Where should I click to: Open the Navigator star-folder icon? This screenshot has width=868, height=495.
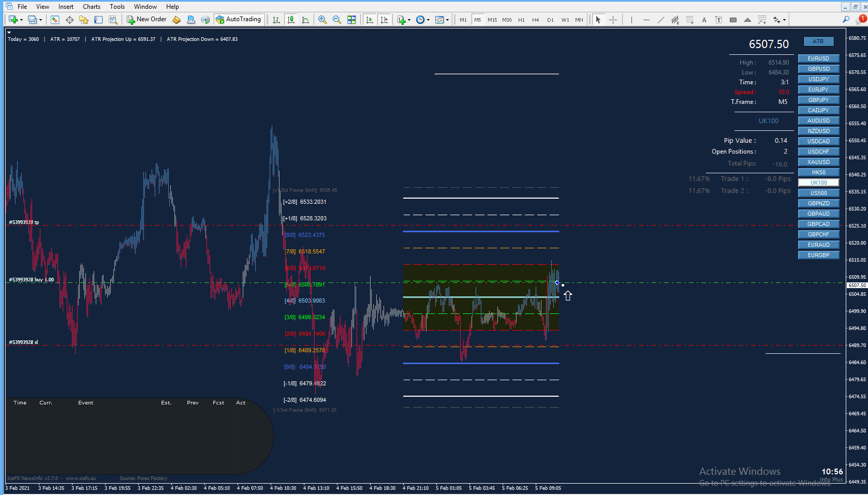coord(84,20)
